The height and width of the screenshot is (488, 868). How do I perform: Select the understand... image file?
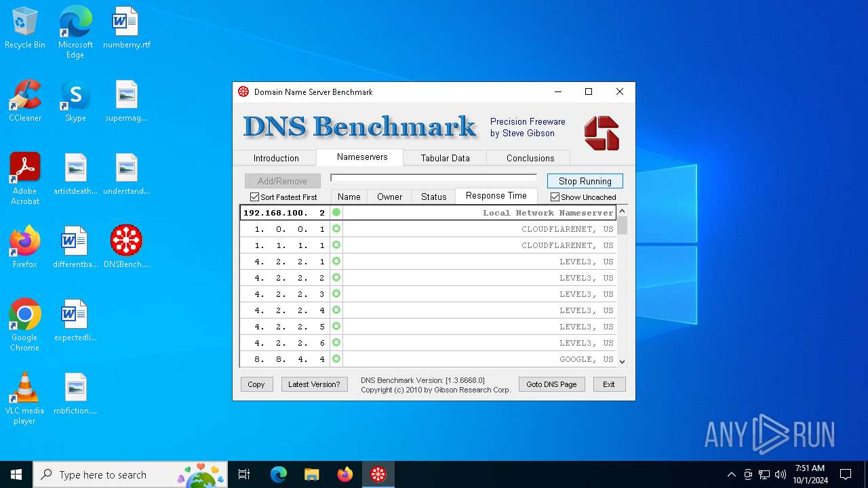click(x=127, y=175)
